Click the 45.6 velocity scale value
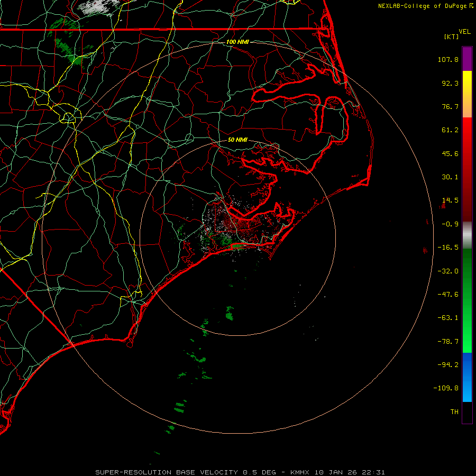Viewport: 476px width, 476px height. pyautogui.click(x=450, y=153)
